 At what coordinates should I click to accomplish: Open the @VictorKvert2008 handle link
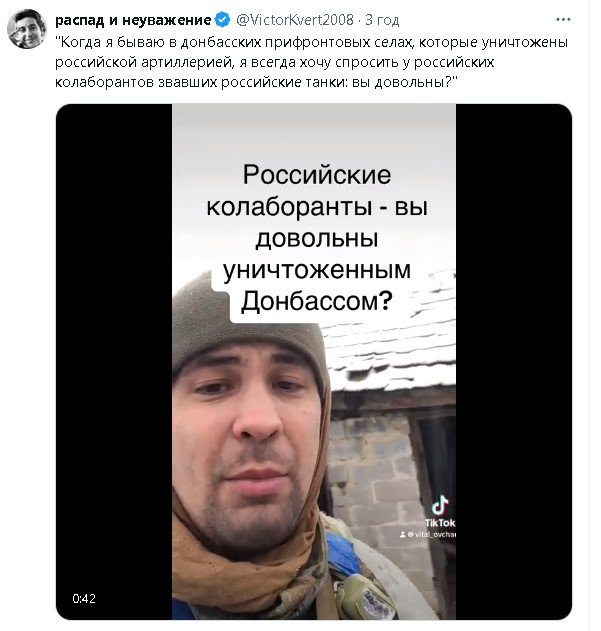(295, 19)
